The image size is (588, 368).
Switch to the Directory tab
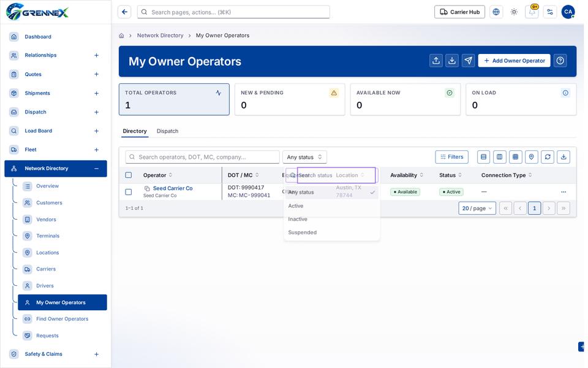[x=135, y=131]
